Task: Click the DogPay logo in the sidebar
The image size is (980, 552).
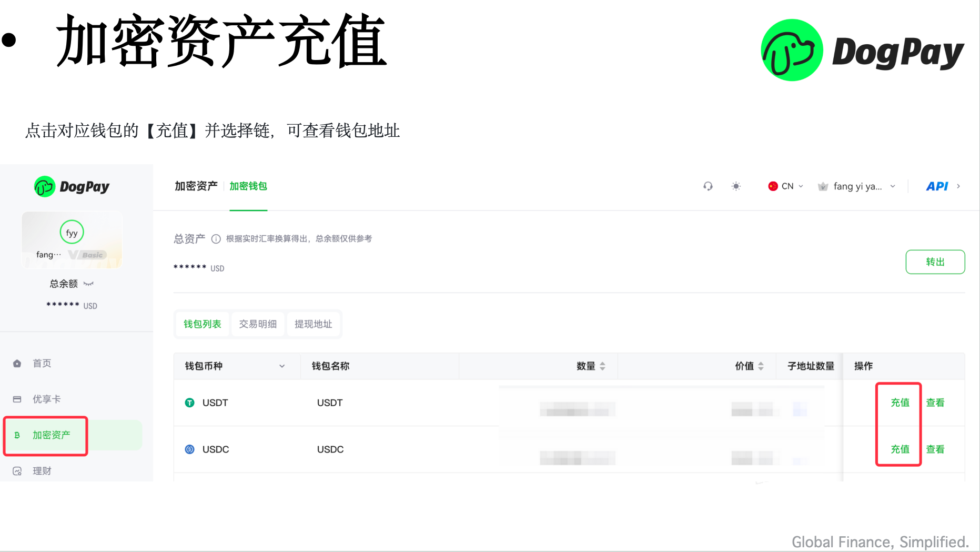Action: (72, 186)
